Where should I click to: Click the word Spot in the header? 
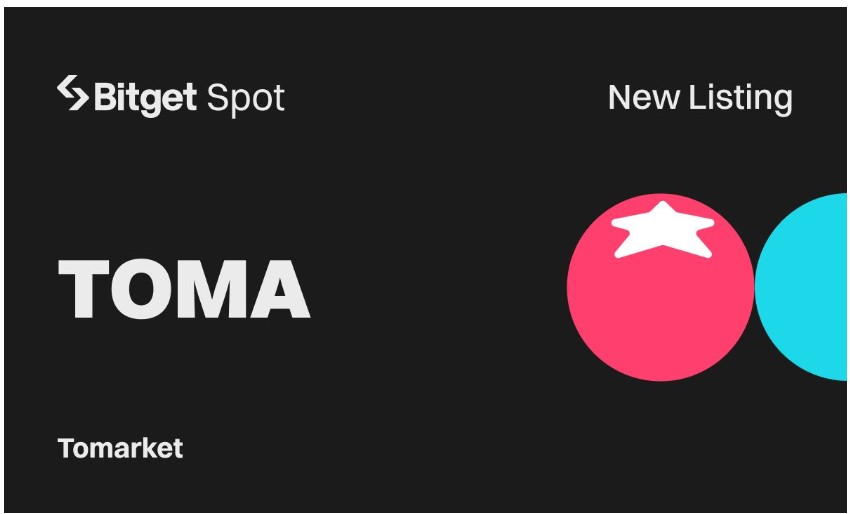245,99
